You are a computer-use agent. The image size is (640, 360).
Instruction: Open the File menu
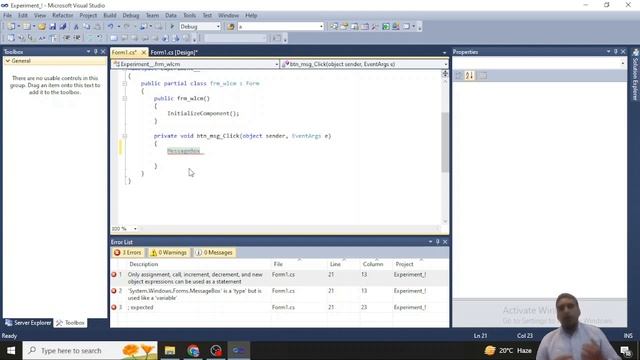coord(7,16)
